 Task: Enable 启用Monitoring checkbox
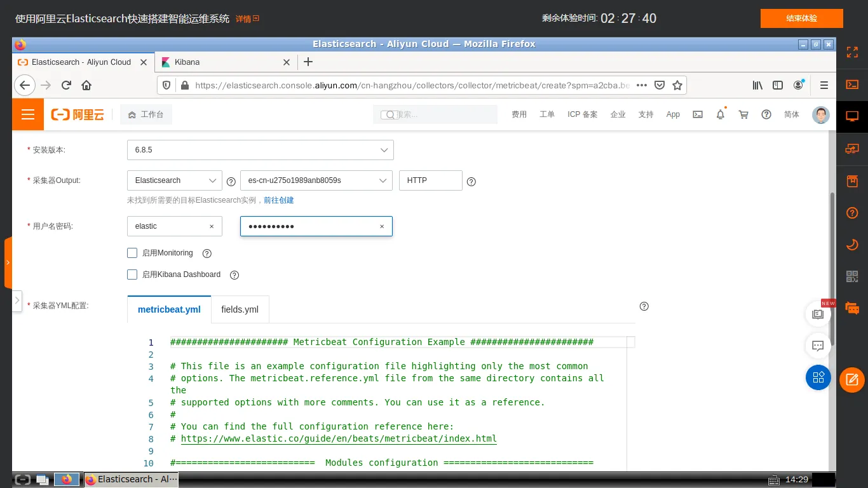(132, 253)
